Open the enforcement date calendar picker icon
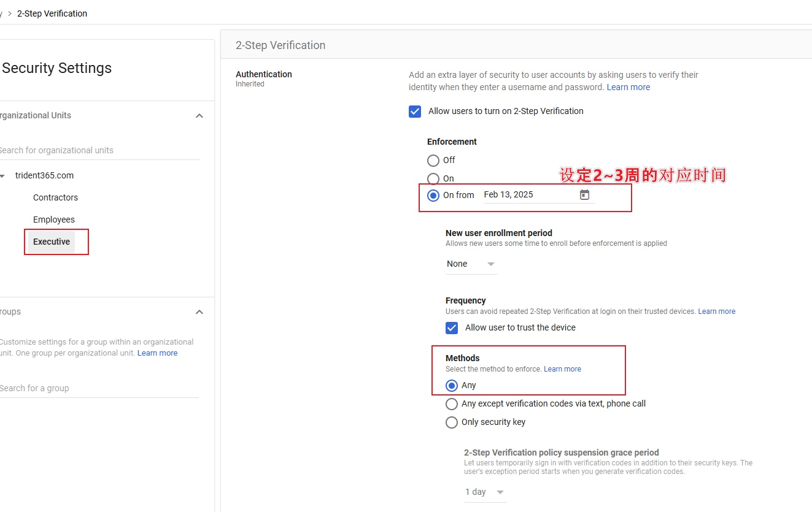 584,195
